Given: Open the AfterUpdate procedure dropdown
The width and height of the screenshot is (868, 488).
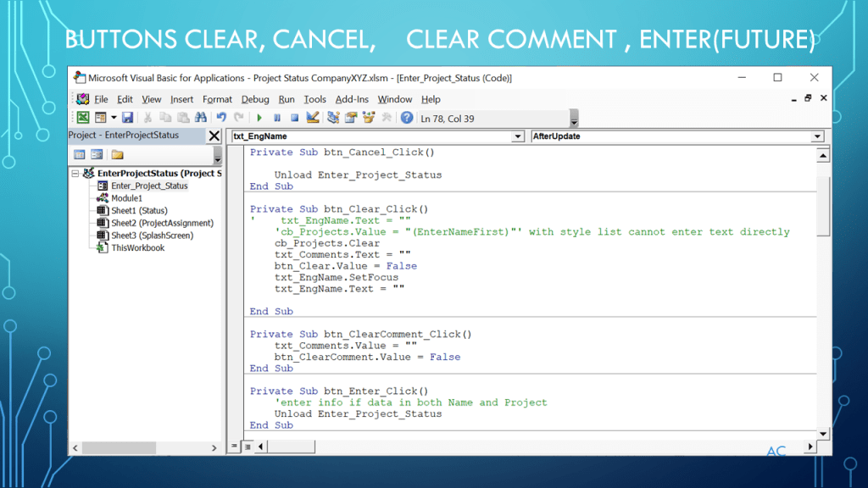Looking at the screenshot, I should 817,136.
